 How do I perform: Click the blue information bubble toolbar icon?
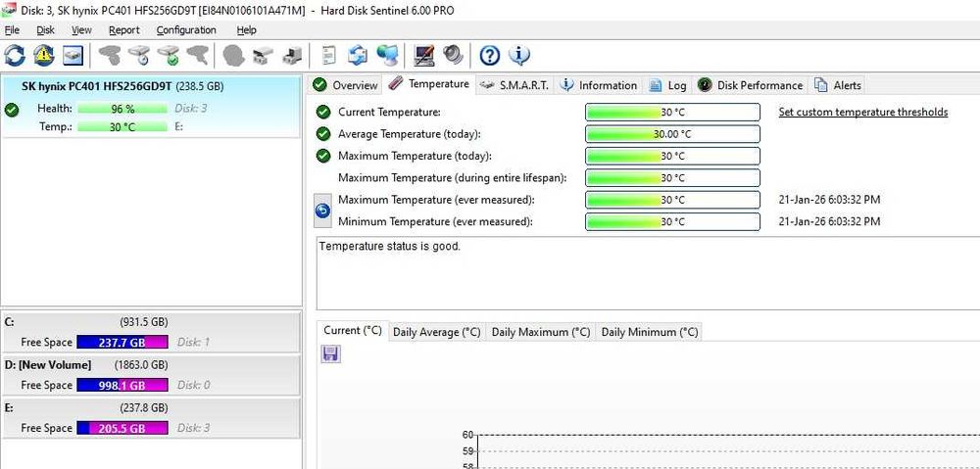tap(519, 56)
